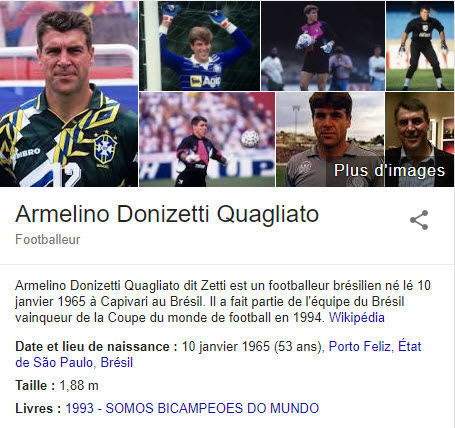Click the Taille label
The image size is (455, 428).
click(35, 386)
